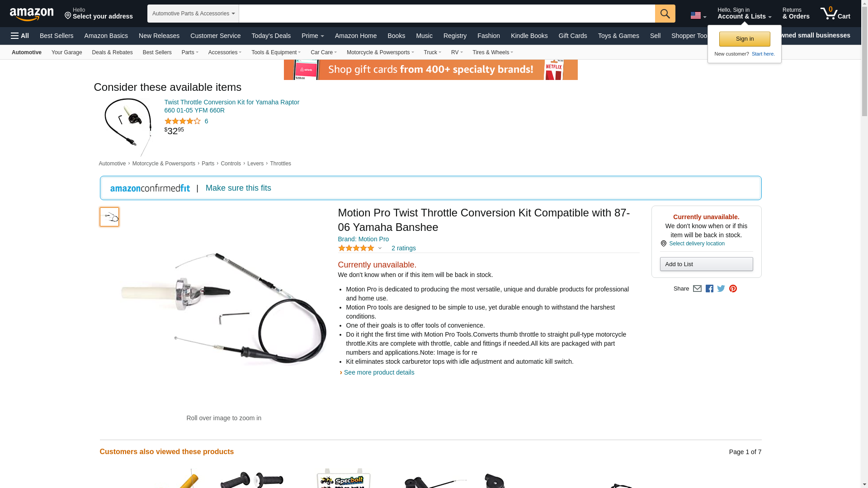
Task: Open the Amazon logo home link
Action: click(x=32, y=14)
